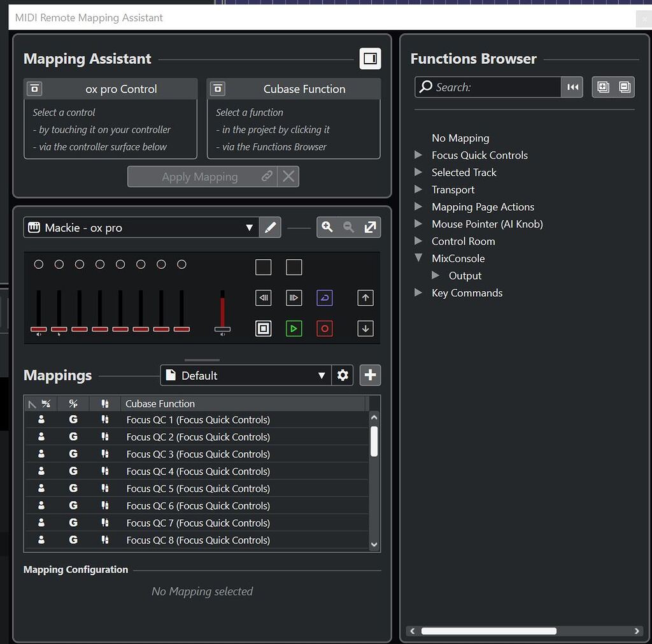Open settings gear next to Default mapping page
The height and width of the screenshot is (644, 652).
pos(343,375)
